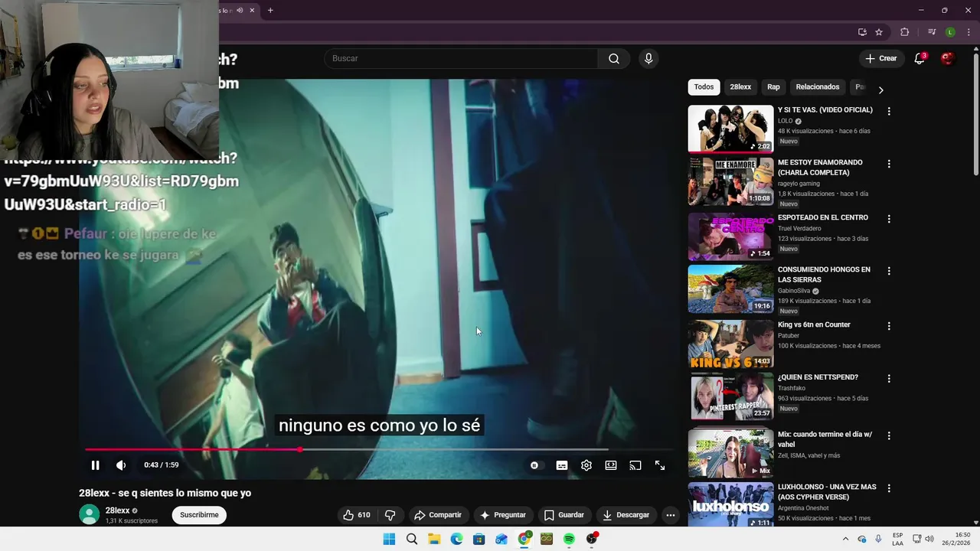Open ME ESTOY ENAMORANDO video title

click(x=820, y=168)
